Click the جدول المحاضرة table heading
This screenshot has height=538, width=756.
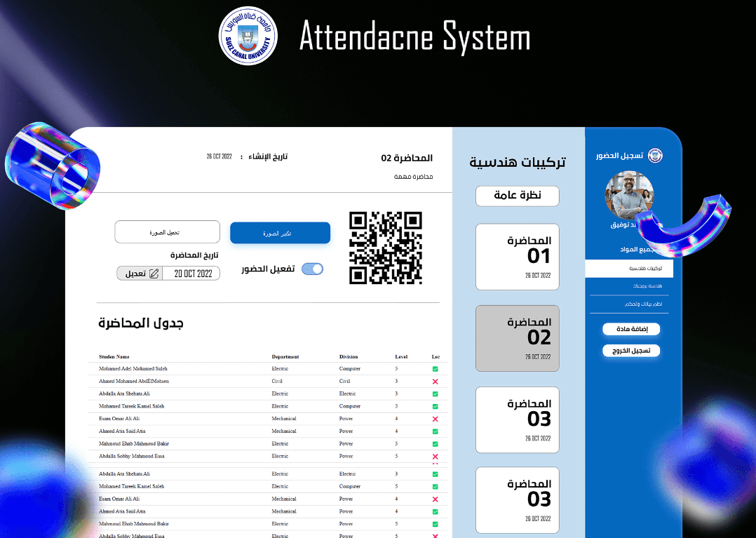tap(141, 323)
